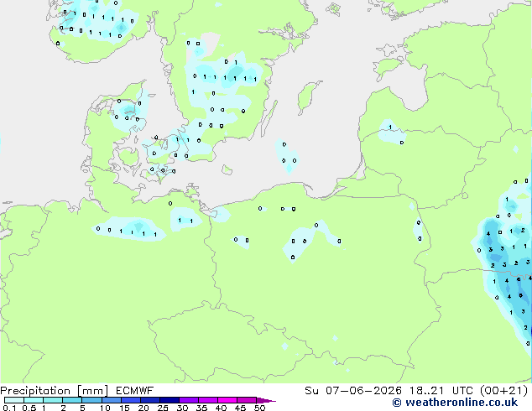Click the 10–15 mm legend swatch
Image resolution: width=532 pixels, height=411 pixels.
(x=111, y=400)
